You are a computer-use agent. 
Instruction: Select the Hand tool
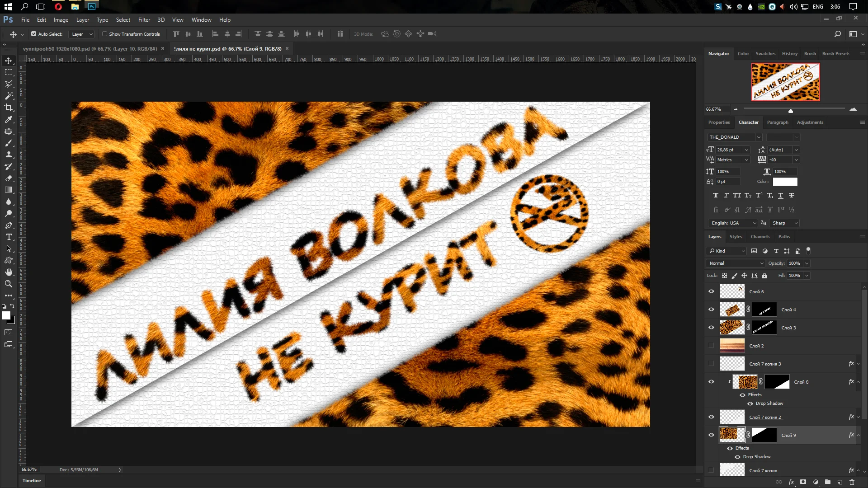(9, 272)
